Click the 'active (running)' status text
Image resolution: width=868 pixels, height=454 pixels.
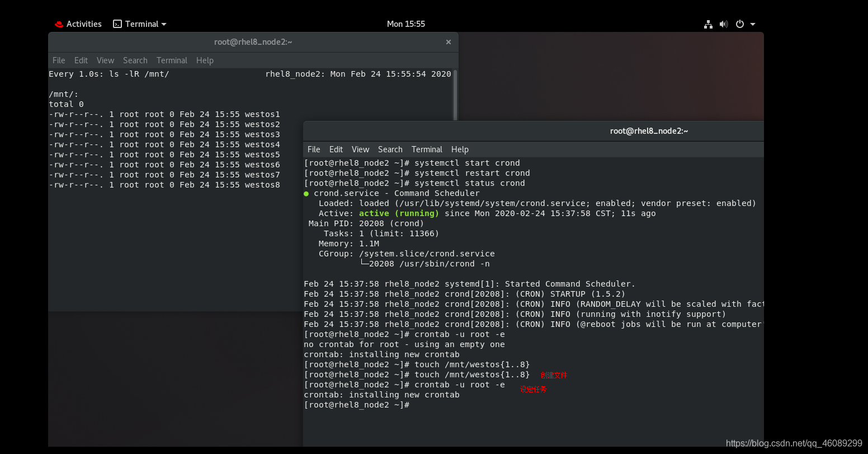tap(399, 213)
